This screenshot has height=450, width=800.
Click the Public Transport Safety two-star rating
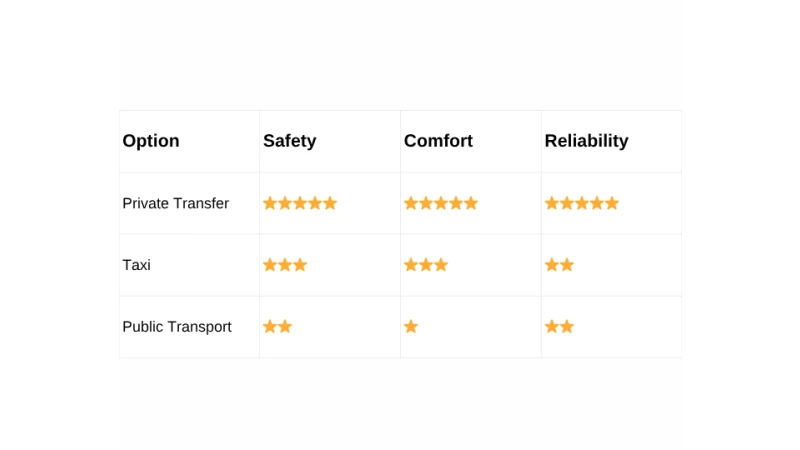tap(277, 327)
